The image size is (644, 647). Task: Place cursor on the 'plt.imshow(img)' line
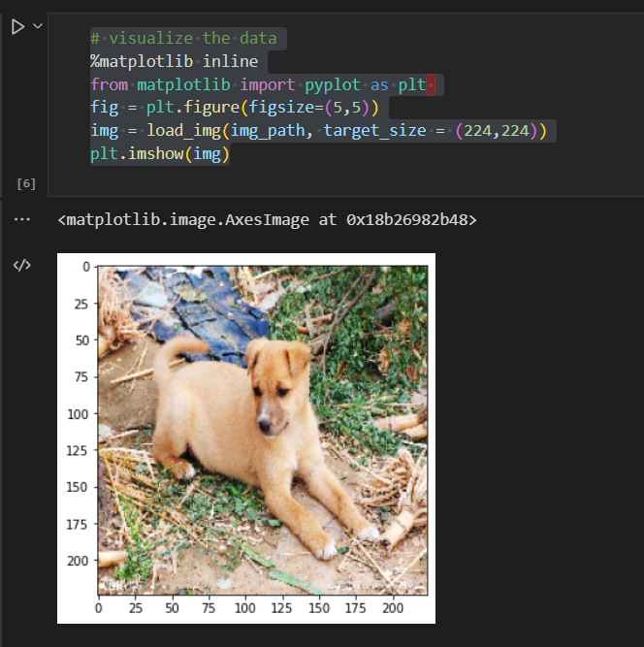tap(159, 153)
